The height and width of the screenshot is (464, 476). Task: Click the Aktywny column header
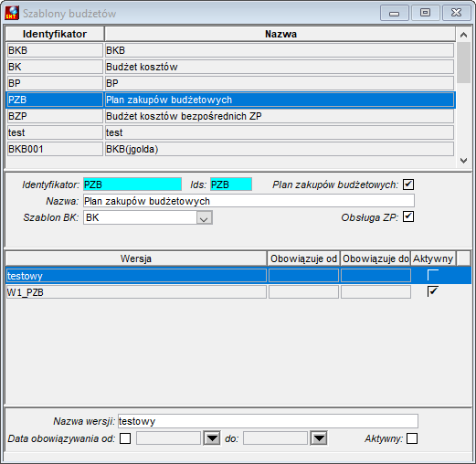point(433,258)
